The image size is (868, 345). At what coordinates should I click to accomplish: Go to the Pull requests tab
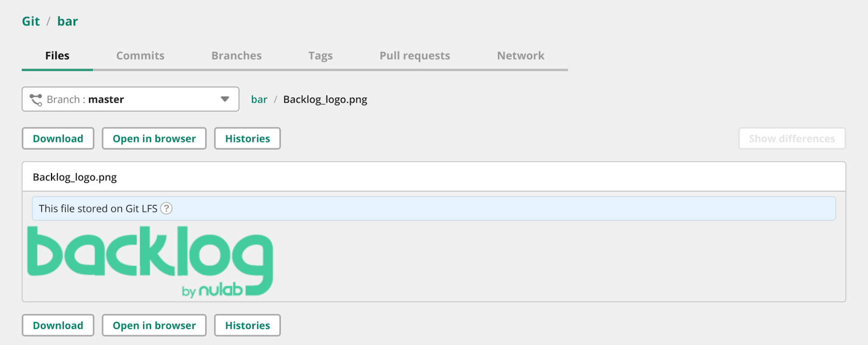pyautogui.click(x=414, y=56)
